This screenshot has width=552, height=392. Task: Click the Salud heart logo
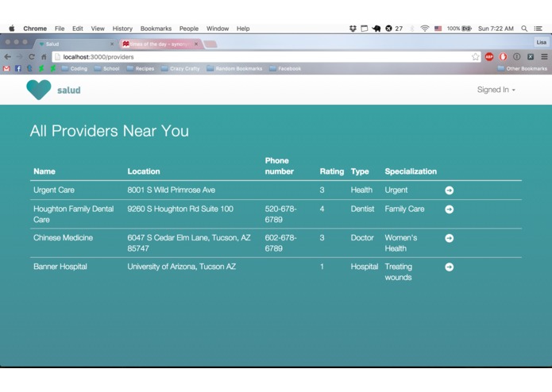39,90
